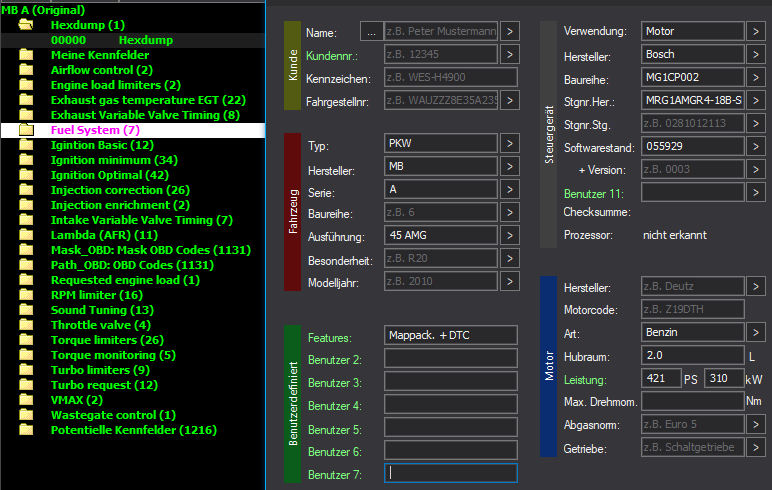
Task: Click the Besonderheit input field
Action: pyautogui.click(x=441, y=258)
